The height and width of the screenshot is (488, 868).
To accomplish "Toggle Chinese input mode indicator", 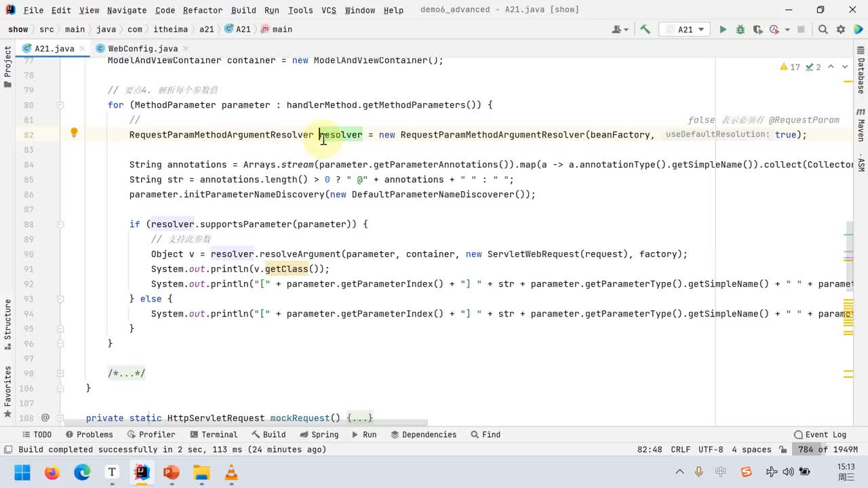I will click(x=721, y=472).
